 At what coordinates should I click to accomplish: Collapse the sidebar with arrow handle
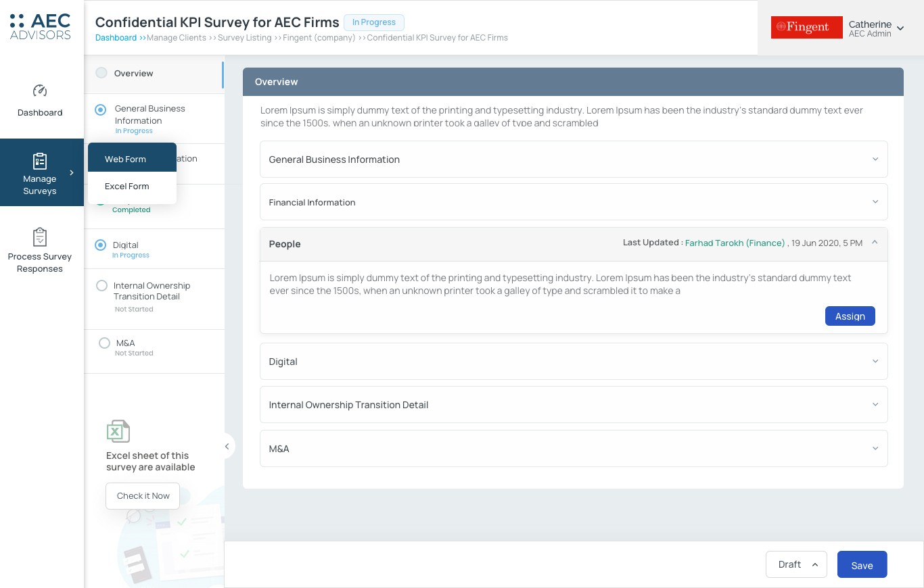(x=227, y=446)
